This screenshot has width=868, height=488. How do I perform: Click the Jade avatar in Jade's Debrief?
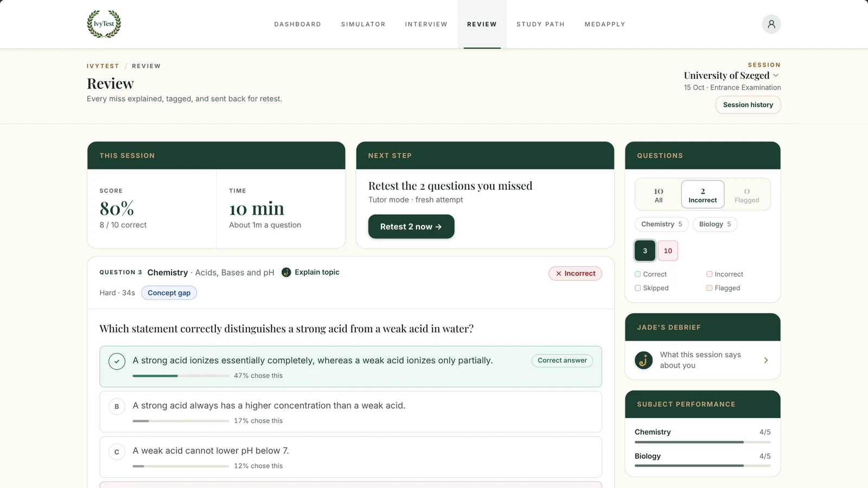pyautogui.click(x=644, y=360)
